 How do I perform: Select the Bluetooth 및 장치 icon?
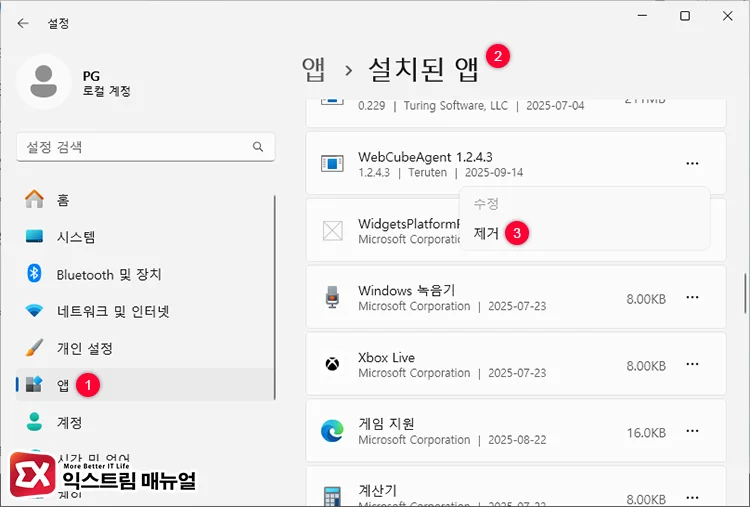[x=34, y=274]
